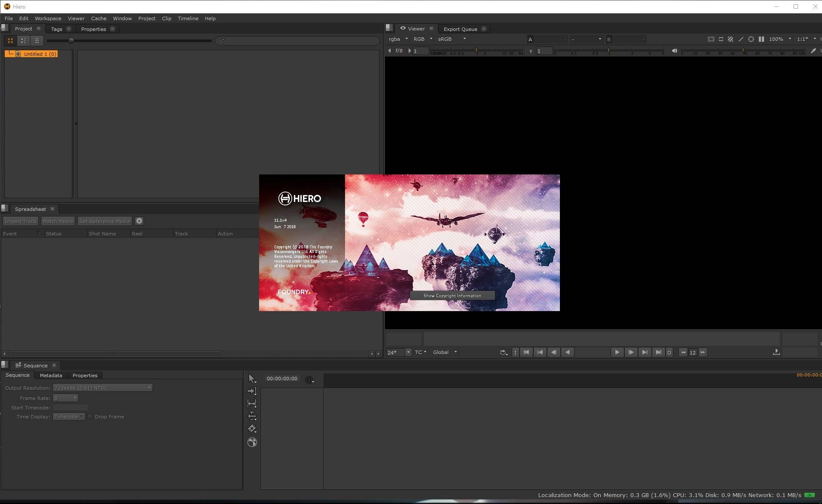
Task: Click the viewer gain slider
Action: [x=477, y=51]
